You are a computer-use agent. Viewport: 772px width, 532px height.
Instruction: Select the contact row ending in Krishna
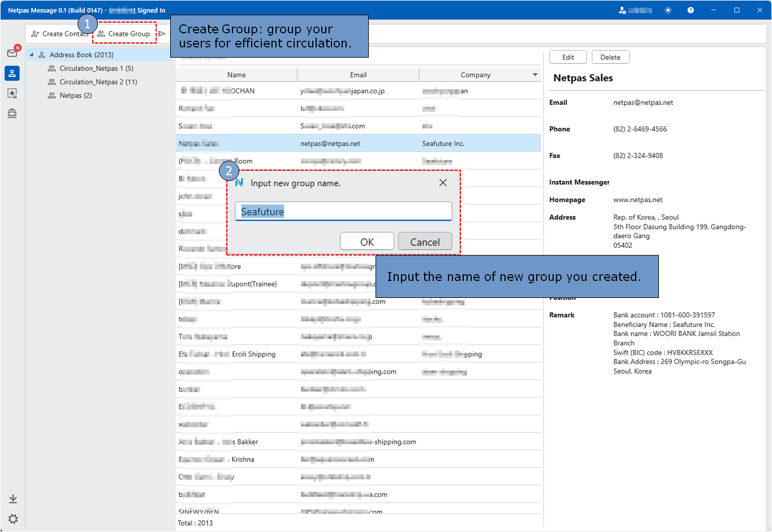(358, 459)
